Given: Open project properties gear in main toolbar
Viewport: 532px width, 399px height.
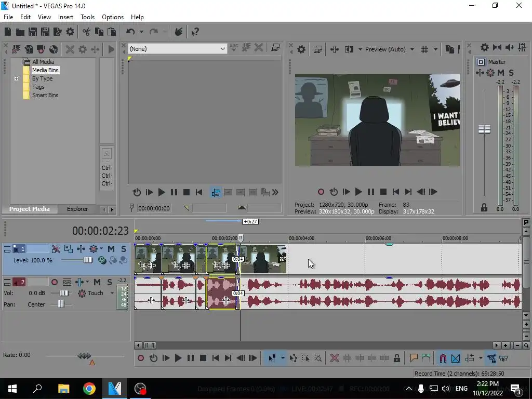Looking at the screenshot, I should click(x=70, y=32).
